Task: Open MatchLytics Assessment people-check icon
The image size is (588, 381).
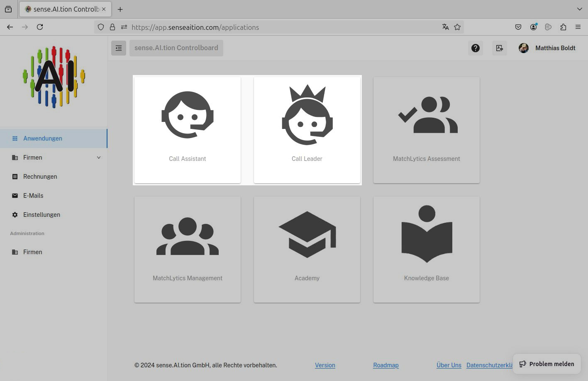Action: (428, 115)
